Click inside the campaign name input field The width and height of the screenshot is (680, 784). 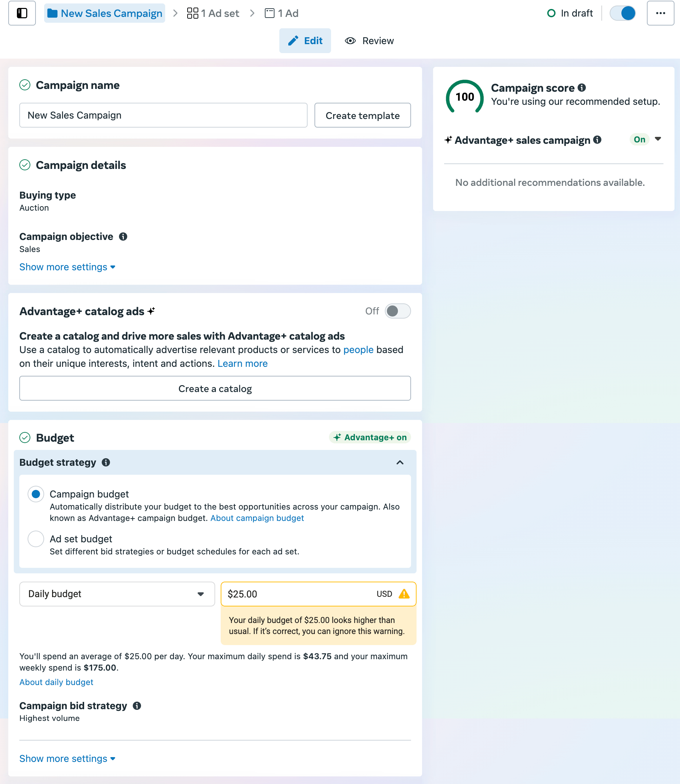click(163, 115)
